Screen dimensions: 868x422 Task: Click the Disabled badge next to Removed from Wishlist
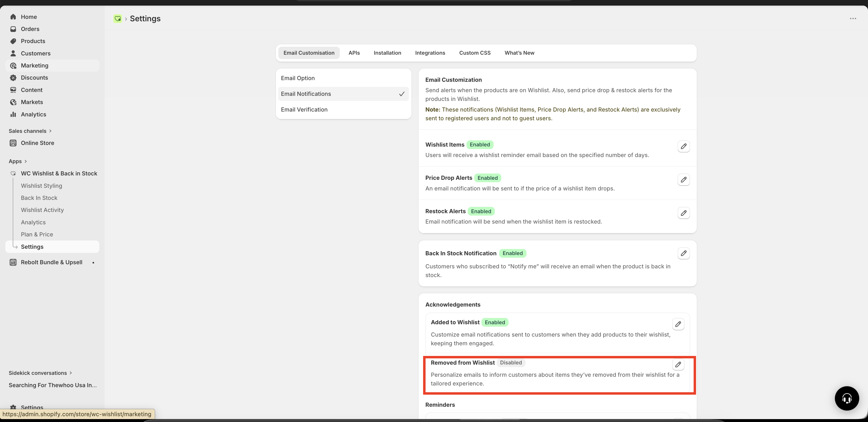[x=511, y=363]
